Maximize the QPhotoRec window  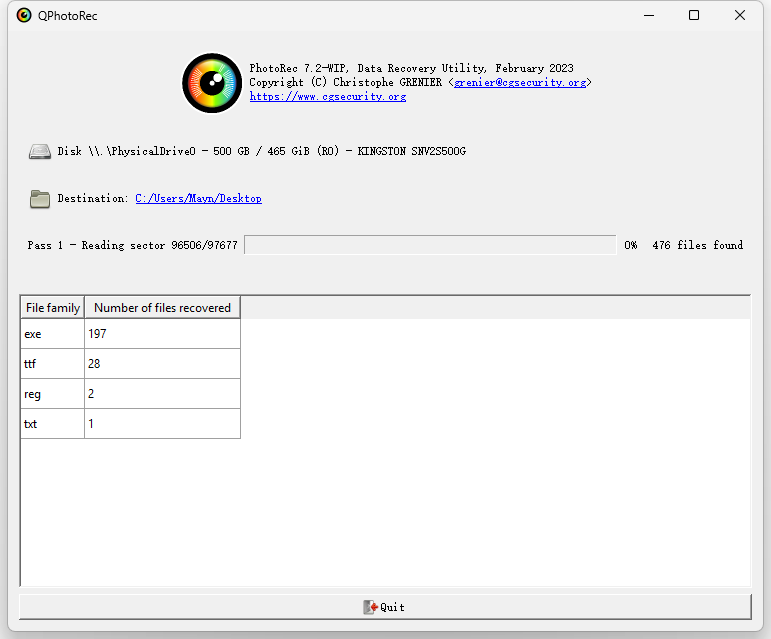[x=694, y=15]
